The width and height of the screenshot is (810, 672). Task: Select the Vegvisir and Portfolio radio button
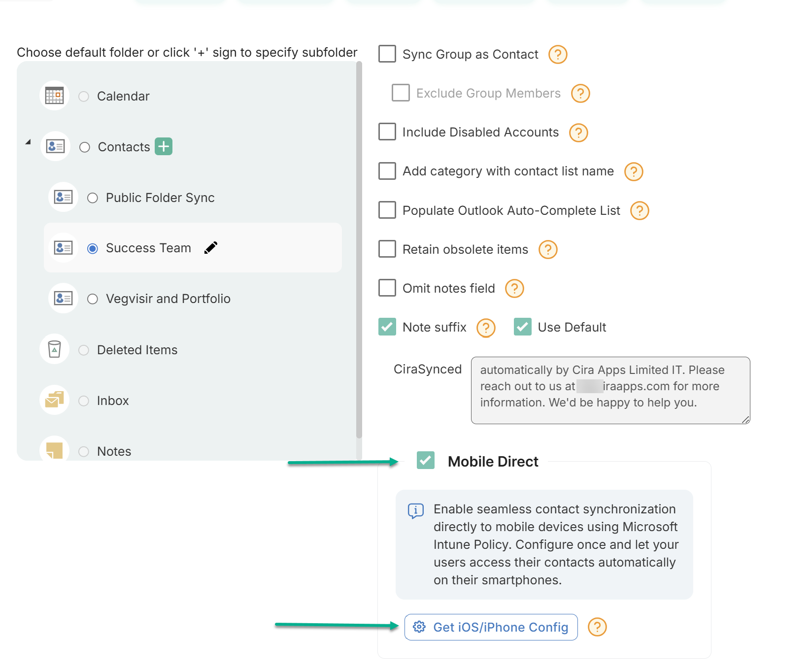(x=93, y=299)
